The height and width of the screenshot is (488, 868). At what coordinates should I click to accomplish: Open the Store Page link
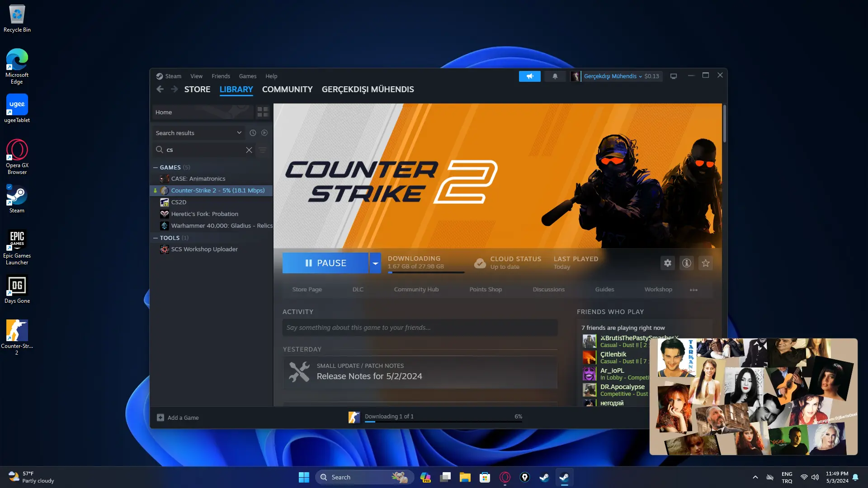tap(307, 290)
